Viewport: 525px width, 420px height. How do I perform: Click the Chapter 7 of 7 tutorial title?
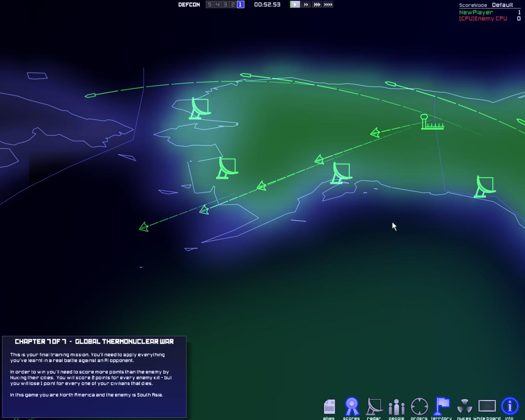click(94, 341)
